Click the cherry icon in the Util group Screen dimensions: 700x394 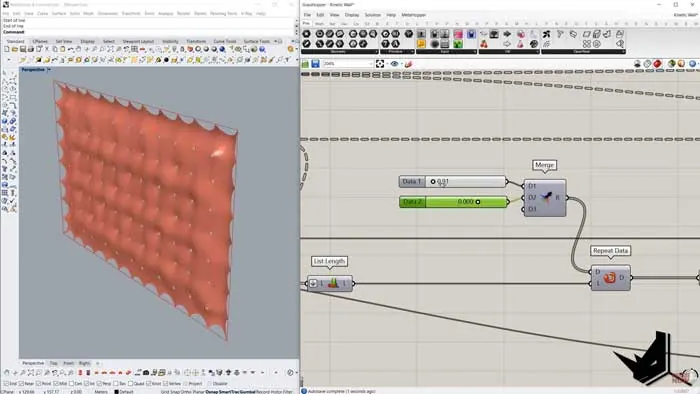tap(484, 44)
